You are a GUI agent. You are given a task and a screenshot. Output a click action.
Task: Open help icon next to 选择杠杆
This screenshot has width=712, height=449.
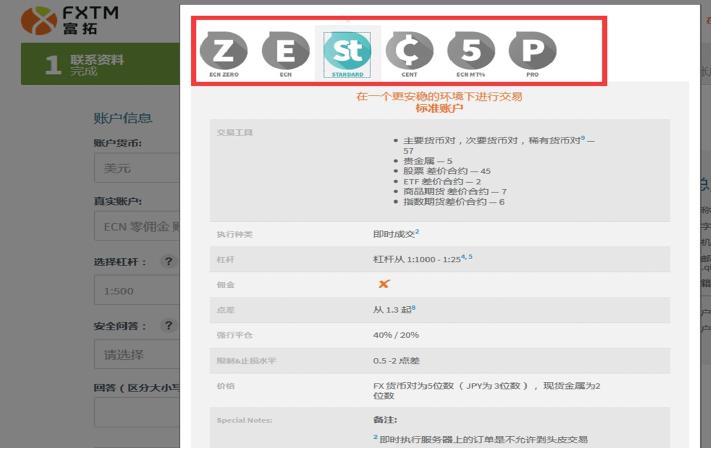[x=168, y=262]
